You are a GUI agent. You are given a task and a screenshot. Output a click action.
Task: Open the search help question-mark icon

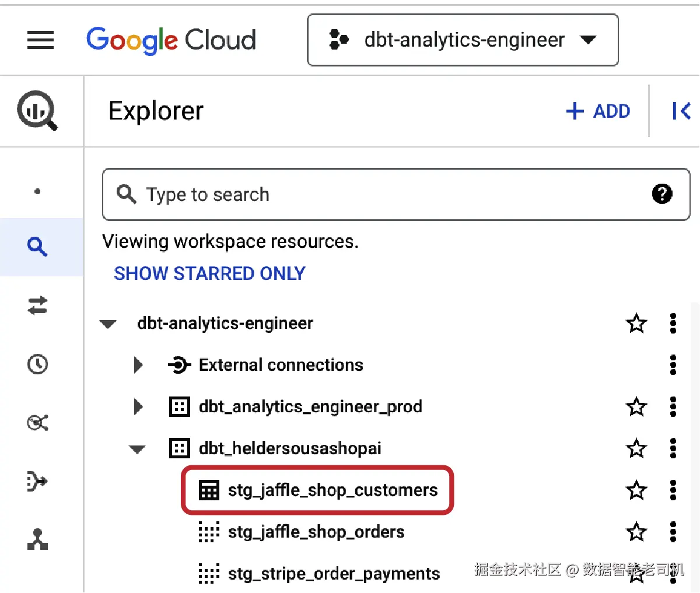tap(662, 194)
